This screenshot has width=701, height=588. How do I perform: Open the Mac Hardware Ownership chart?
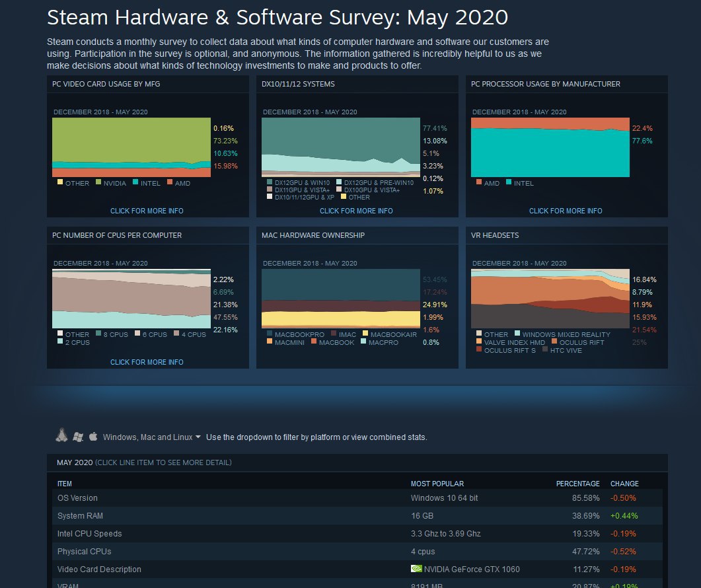coord(341,299)
